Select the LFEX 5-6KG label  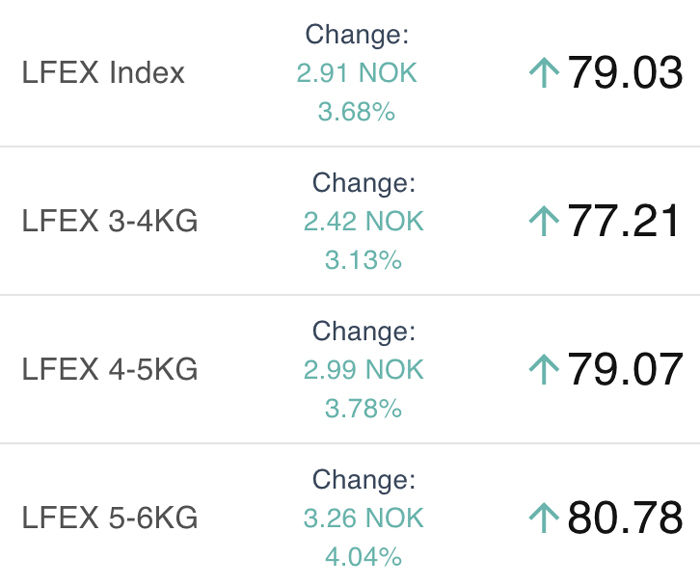point(110,518)
